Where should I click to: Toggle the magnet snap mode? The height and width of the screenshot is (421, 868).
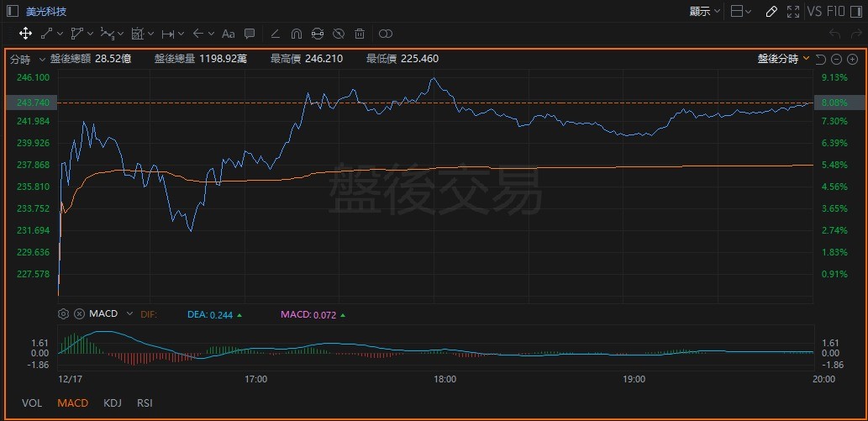[296, 34]
